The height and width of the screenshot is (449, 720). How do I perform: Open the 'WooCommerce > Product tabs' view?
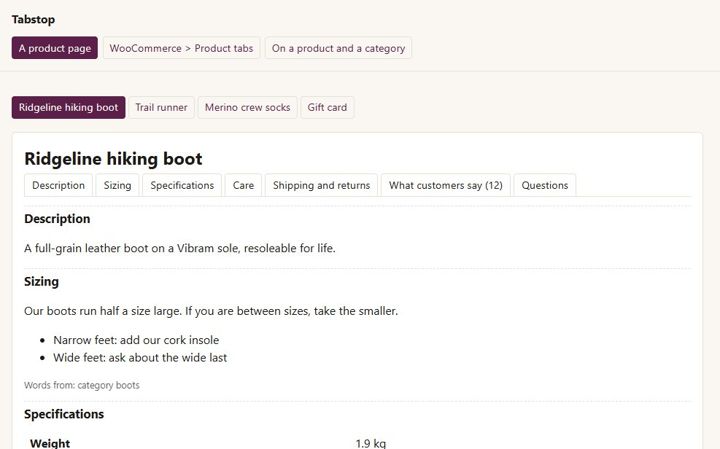click(x=181, y=48)
